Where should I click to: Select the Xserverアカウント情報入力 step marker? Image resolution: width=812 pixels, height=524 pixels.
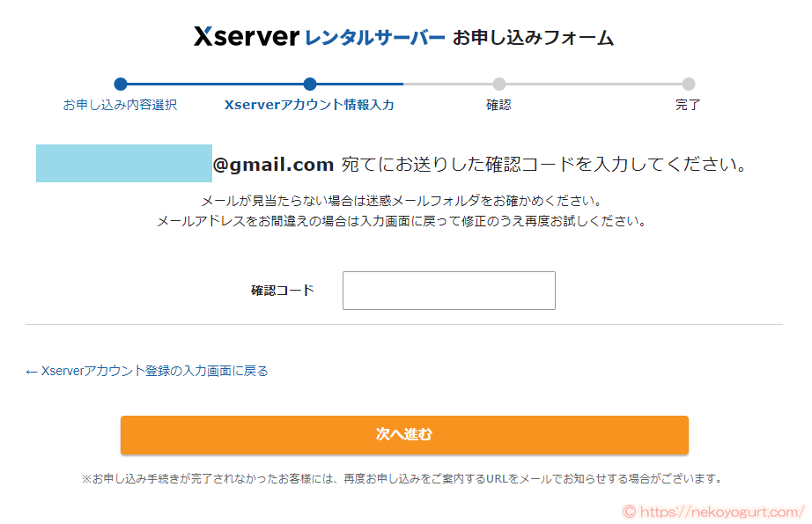click(x=310, y=85)
